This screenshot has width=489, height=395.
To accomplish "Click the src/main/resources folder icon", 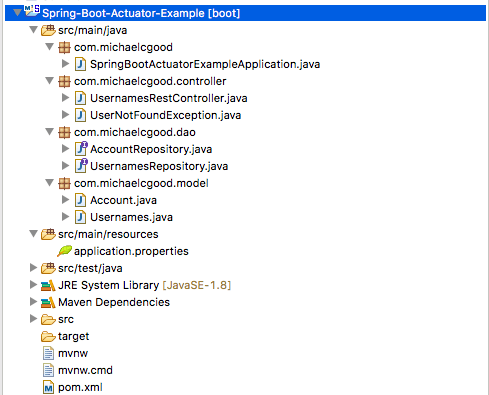I will pos(48,234).
